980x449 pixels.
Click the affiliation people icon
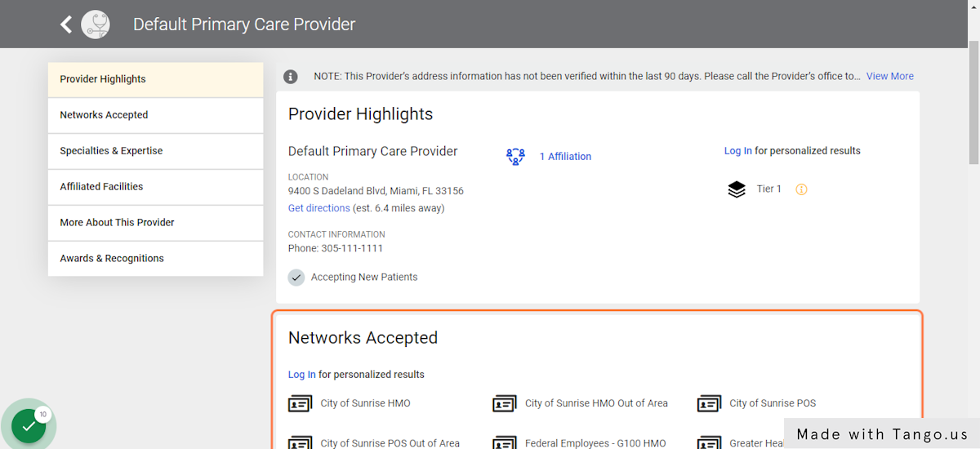coord(515,157)
